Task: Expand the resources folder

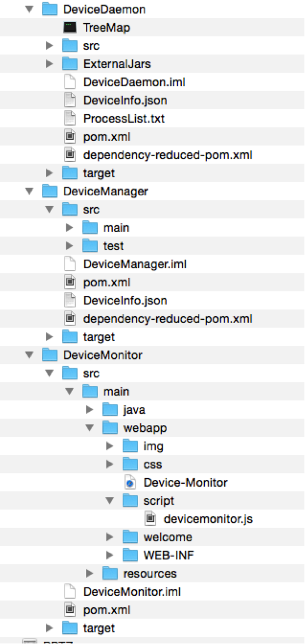Action: [90, 573]
